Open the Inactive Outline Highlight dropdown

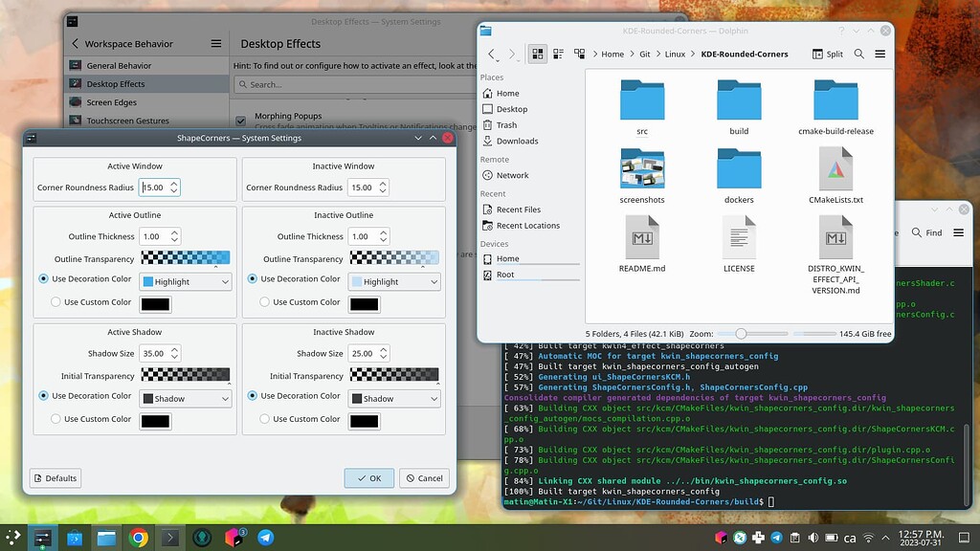(393, 281)
